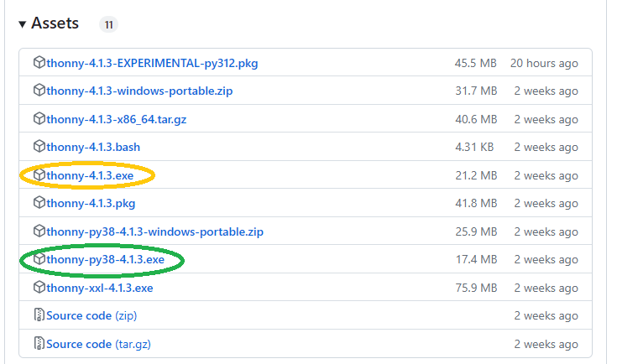617x364 pixels.
Task: Download thonny-4.1.3-x86_64.tar.gz
Action: click(116, 119)
